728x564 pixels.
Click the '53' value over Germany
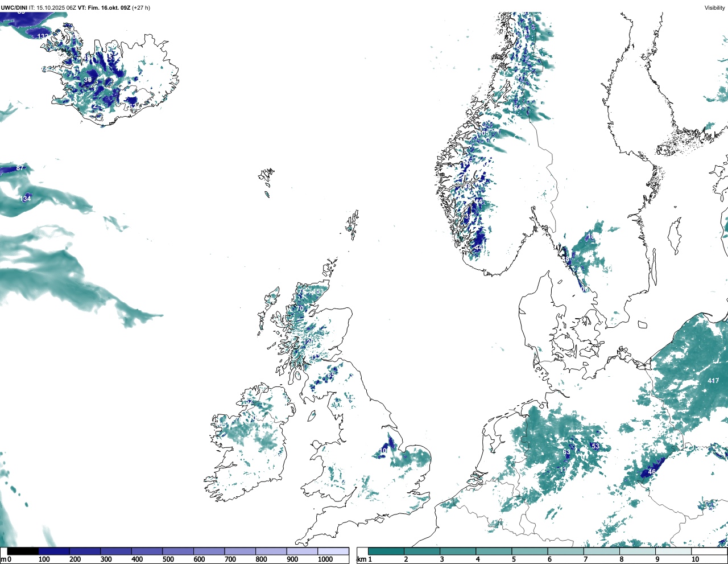click(x=595, y=446)
